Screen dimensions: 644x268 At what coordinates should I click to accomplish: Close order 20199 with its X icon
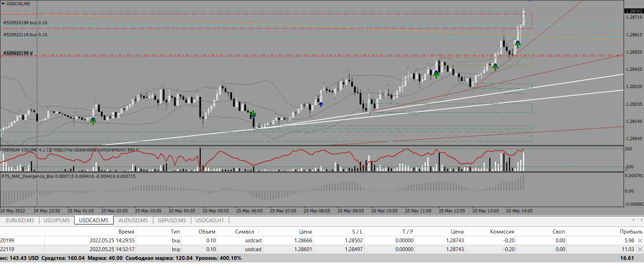click(640, 241)
